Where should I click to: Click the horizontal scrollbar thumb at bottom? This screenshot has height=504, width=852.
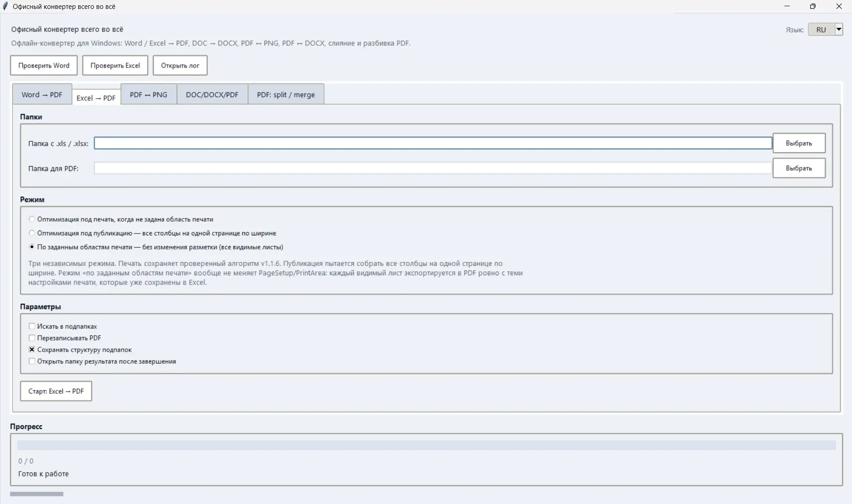point(36,494)
